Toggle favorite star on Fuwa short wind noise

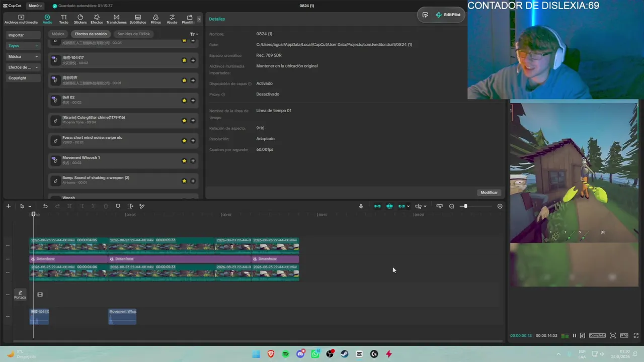point(184,141)
